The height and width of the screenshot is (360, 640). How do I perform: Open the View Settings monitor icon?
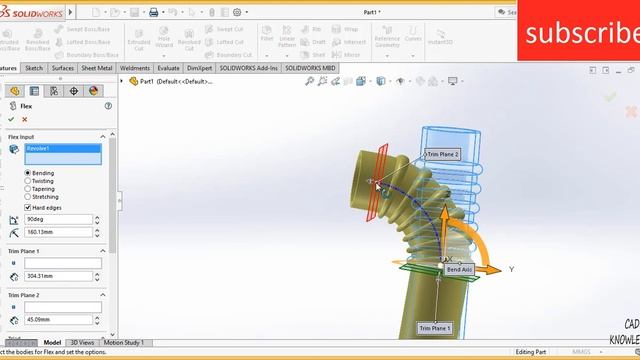point(453,81)
